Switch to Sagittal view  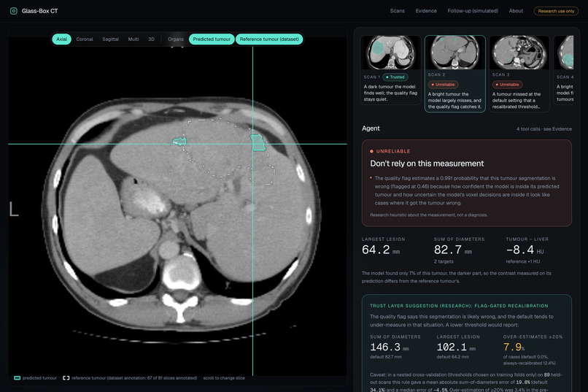110,39
